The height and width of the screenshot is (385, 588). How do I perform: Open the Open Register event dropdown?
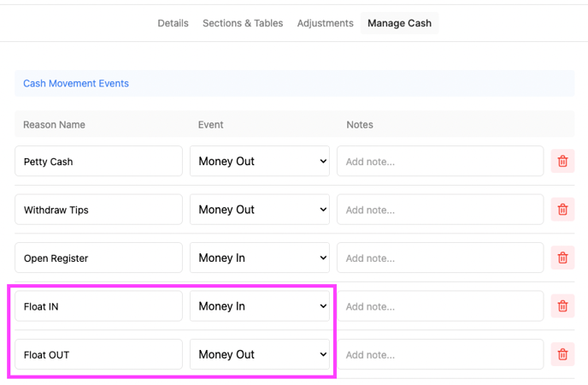[260, 258]
